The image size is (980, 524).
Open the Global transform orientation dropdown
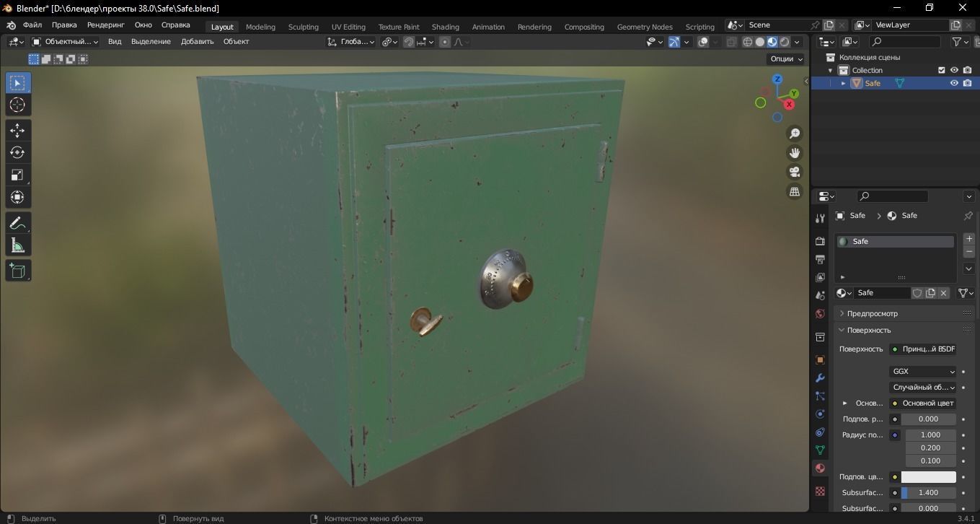[350, 42]
